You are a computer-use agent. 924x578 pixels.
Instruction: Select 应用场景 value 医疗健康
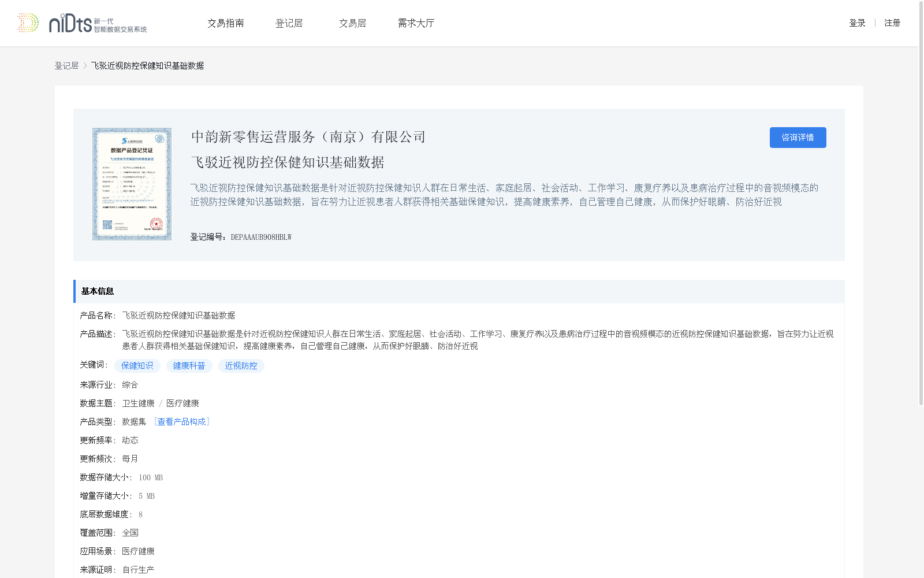138,551
